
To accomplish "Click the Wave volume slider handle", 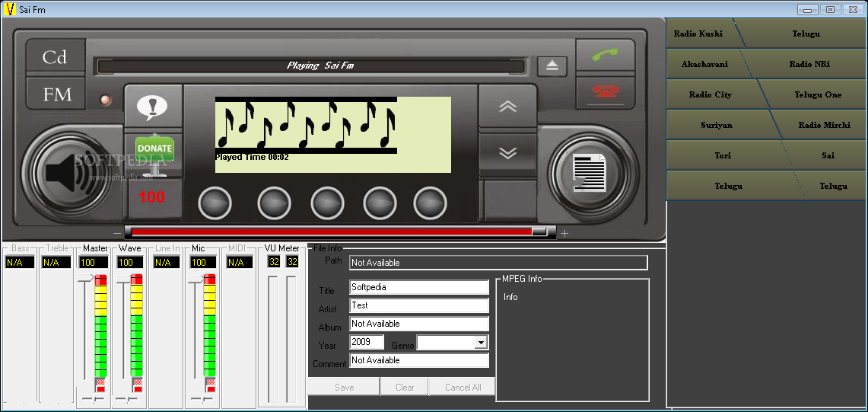I will (122, 278).
